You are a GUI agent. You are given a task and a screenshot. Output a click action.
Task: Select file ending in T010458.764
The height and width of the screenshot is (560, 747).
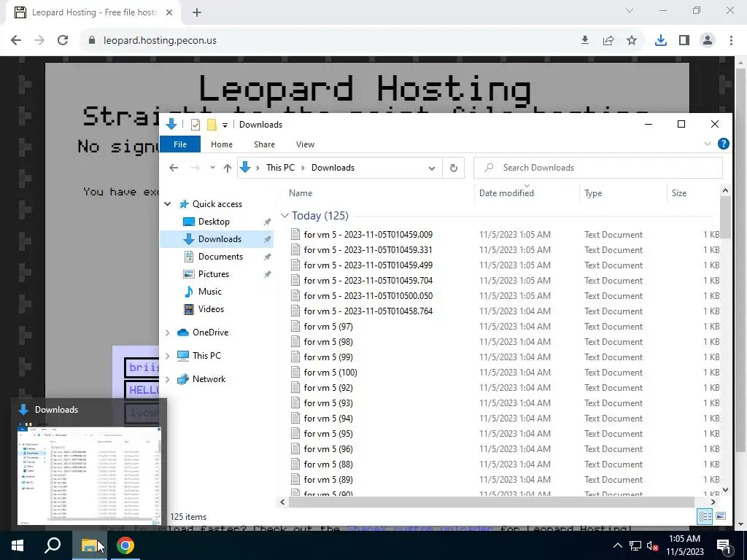coord(368,311)
